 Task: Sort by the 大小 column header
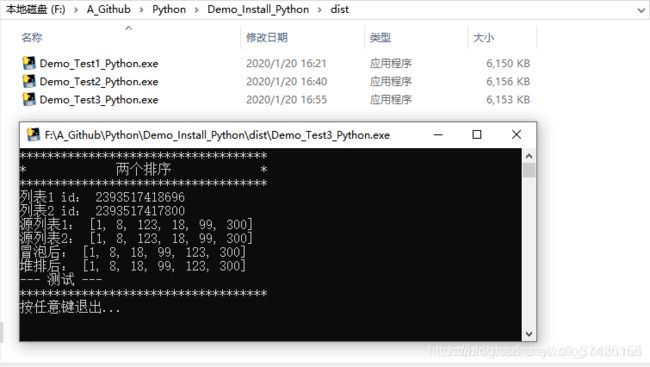point(483,37)
